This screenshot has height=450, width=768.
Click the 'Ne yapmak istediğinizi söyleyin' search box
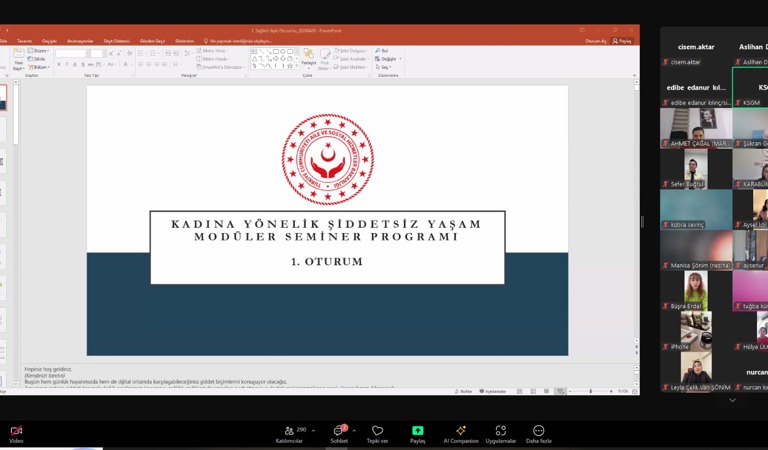click(238, 41)
